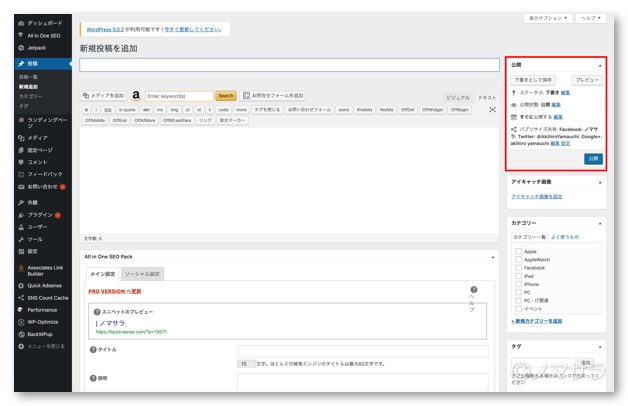Click the post title input field
Image resolution: width=628 pixels, height=406 pixels.
289,65
